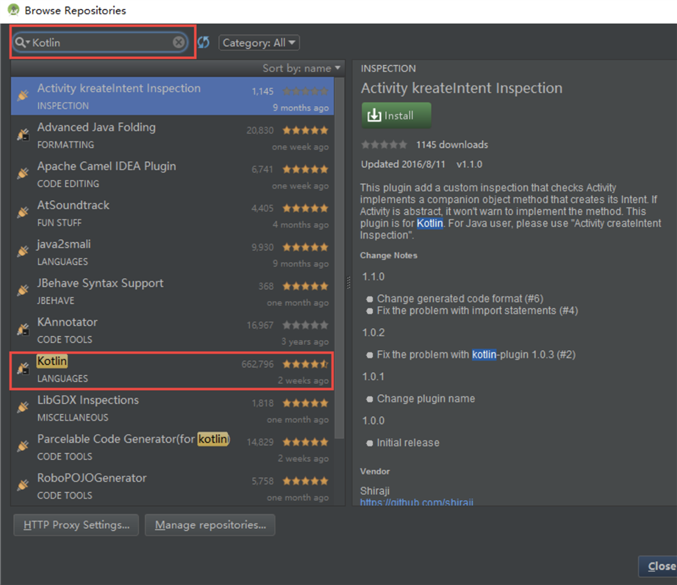Open Manage repositories dialog
Screen dimensions: 677x585
tap(210, 525)
